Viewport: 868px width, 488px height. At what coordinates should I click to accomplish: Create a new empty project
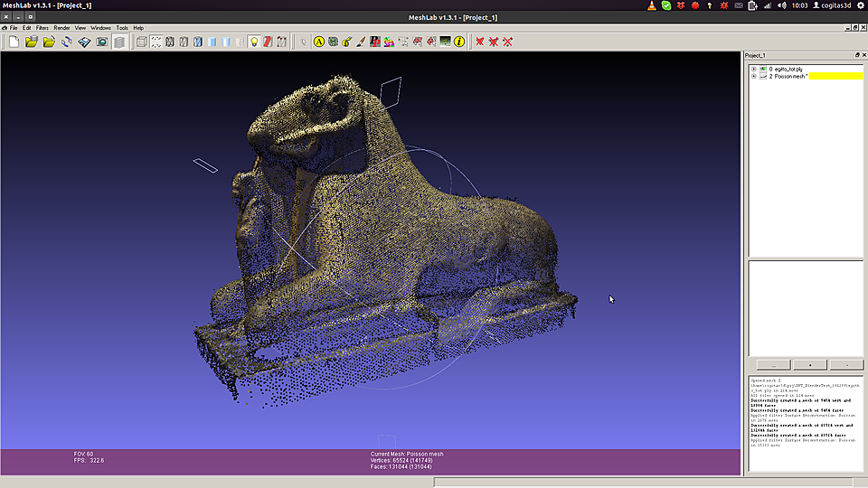click(x=14, y=42)
